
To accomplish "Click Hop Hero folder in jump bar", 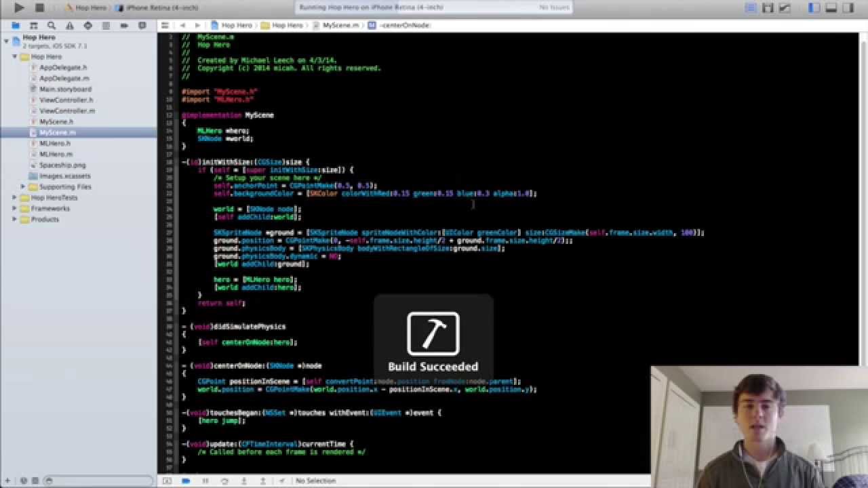I will click(282, 25).
